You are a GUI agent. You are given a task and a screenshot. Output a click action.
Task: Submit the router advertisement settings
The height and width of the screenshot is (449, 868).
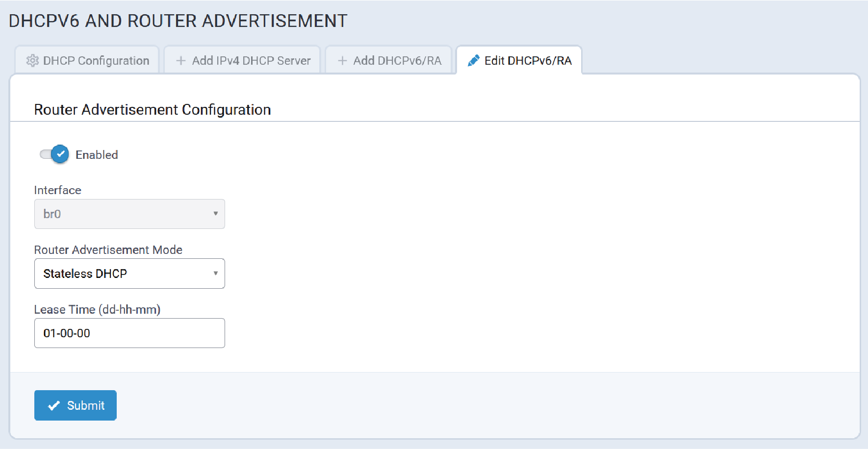pyautogui.click(x=76, y=405)
